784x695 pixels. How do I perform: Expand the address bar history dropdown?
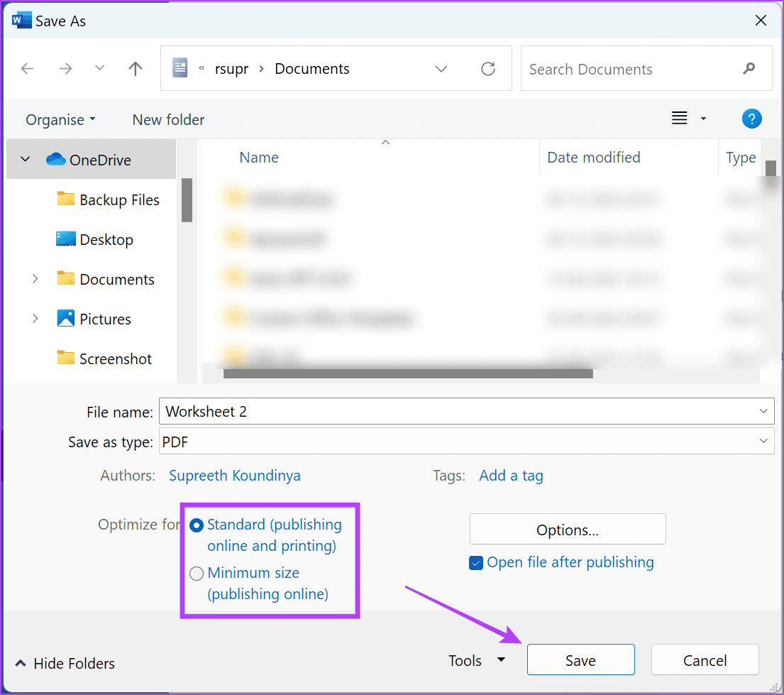pos(441,69)
